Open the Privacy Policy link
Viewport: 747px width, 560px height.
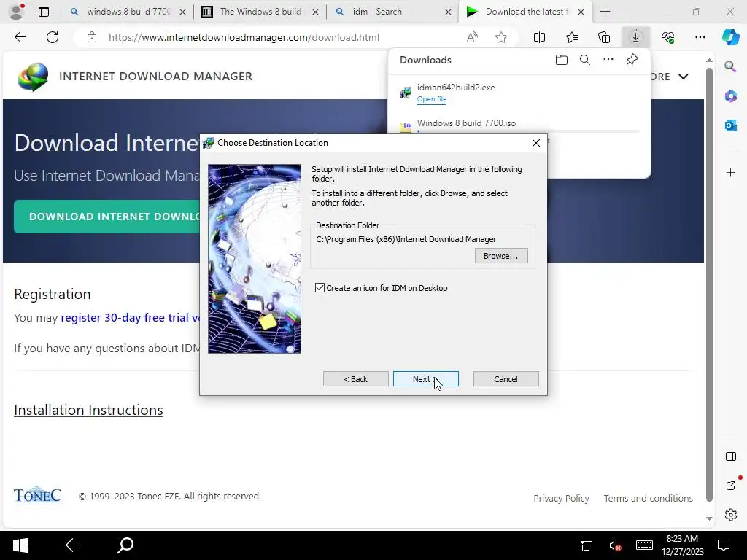[x=561, y=498]
